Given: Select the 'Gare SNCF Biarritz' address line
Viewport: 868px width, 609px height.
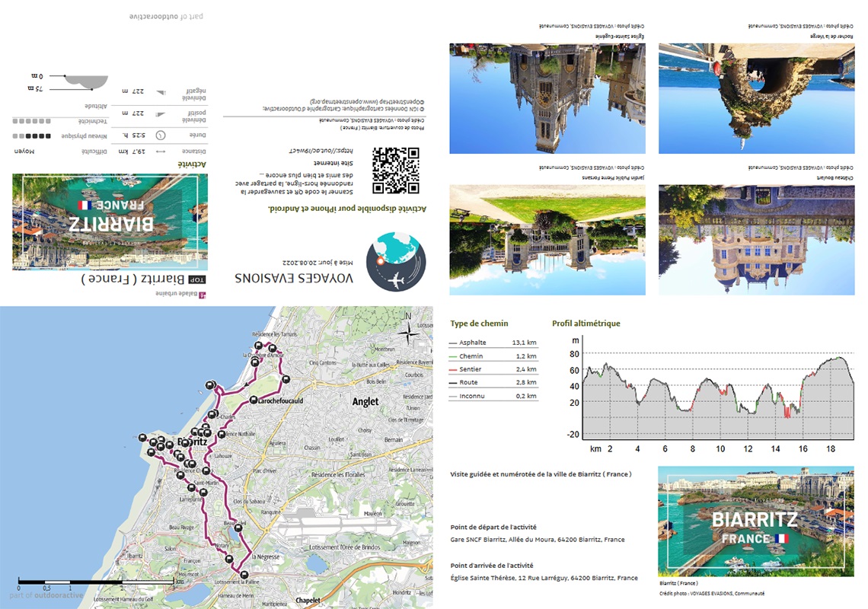Looking at the screenshot, I should pos(538,539).
